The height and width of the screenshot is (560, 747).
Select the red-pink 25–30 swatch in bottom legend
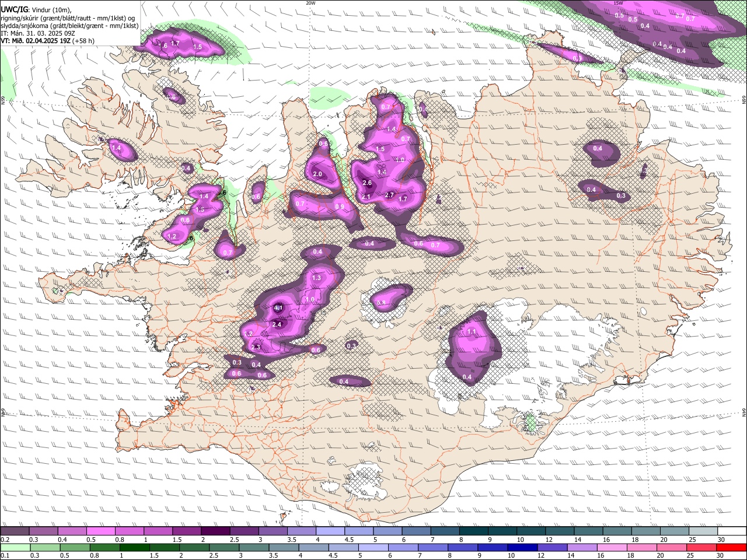[703, 547]
